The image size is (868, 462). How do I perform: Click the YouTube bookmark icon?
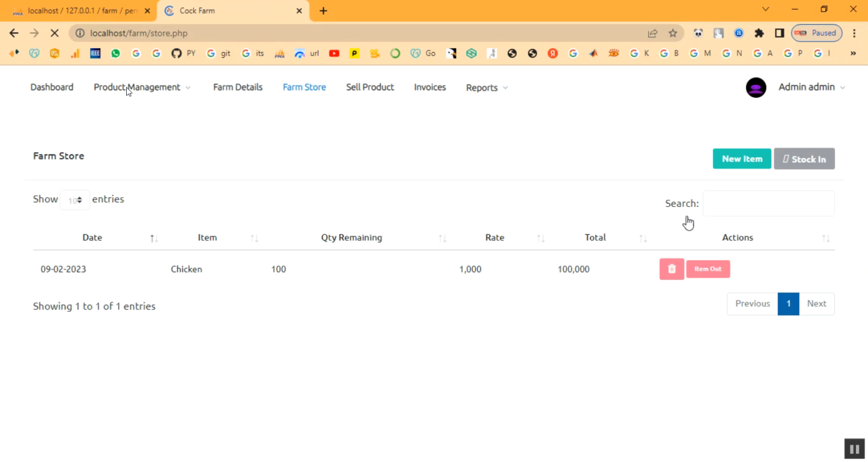(334, 53)
